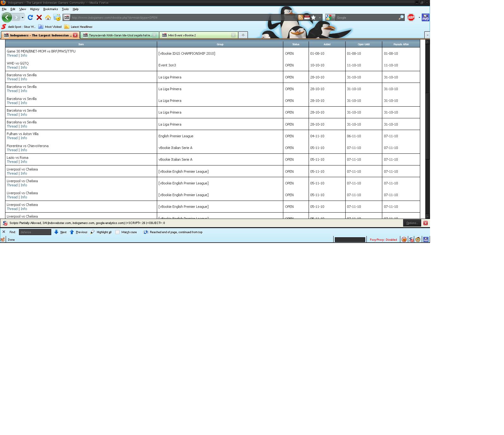Screen dimensions: 504x435
Task: Open the Google search engine dropdown
Action: coord(330,17)
